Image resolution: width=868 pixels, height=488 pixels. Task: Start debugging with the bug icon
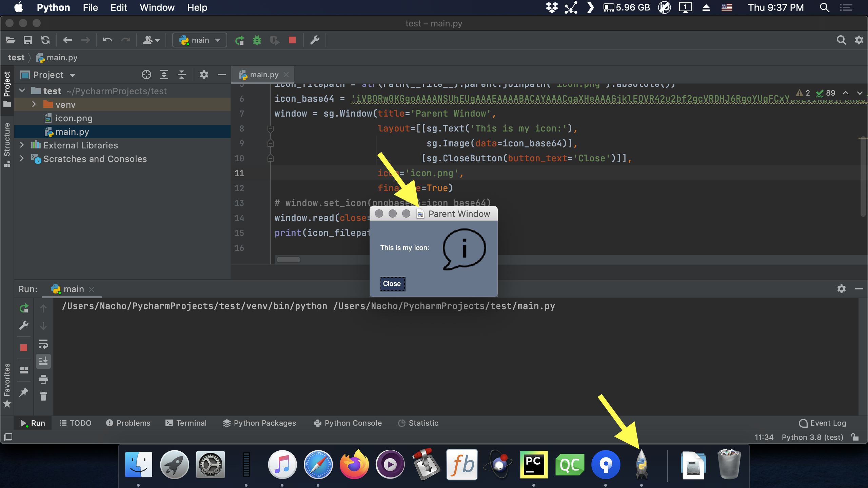pos(258,40)
